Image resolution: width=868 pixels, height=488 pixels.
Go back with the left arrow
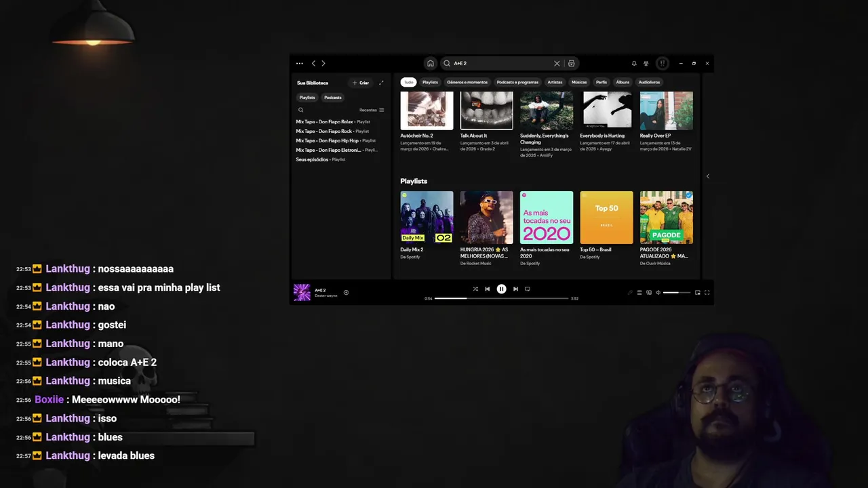pos(313,63)
